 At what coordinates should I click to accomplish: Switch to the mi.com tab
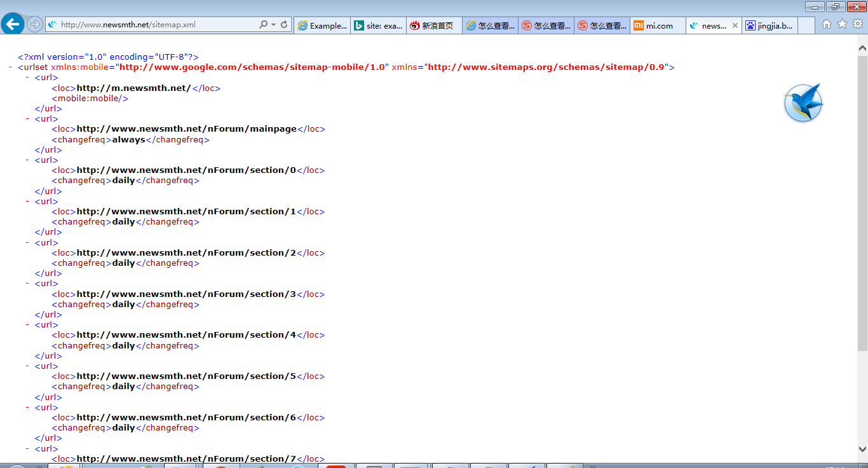coord(658,25)
